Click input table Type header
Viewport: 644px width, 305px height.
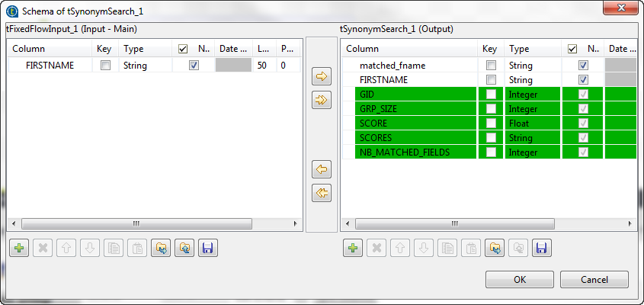(x=146, y=49)
